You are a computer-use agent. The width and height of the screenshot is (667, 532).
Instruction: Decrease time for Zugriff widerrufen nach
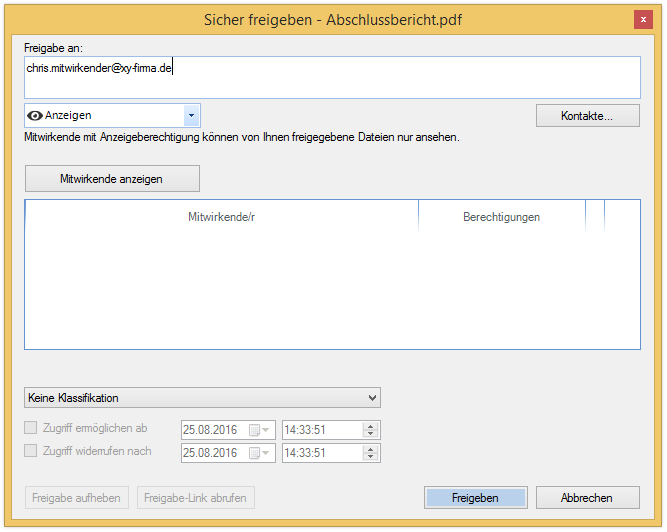371,456
